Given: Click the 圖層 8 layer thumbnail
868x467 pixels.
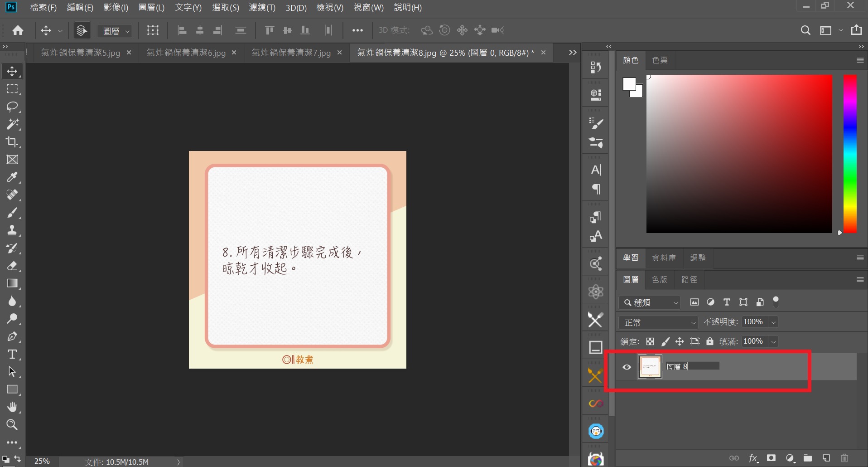Looking at the screenshot, I should pos(650,366).
